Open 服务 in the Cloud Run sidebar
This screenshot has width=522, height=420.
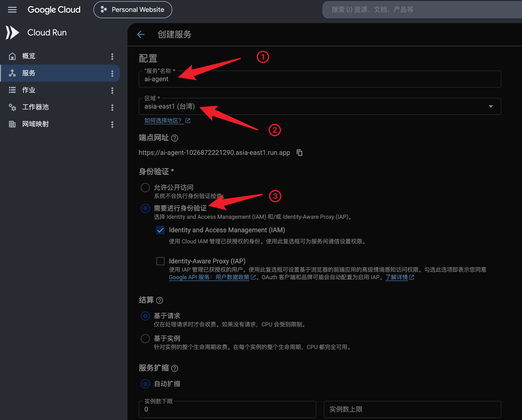coord(60,73)
